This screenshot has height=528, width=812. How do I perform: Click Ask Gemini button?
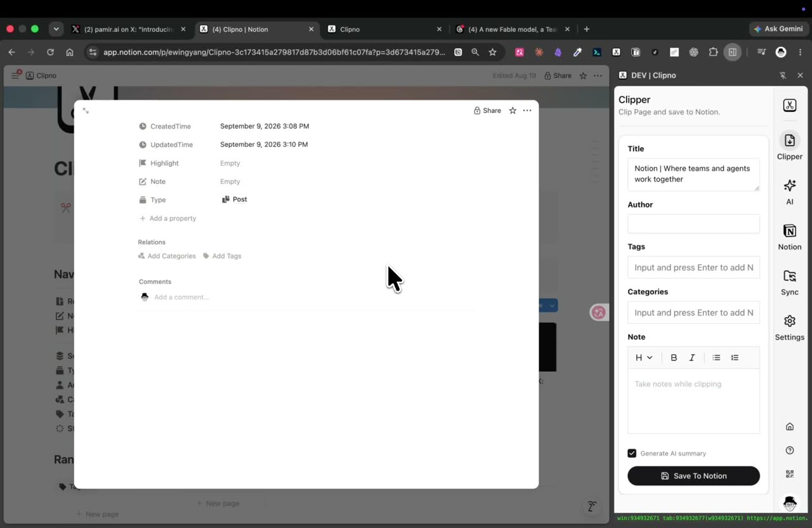[778, 29]
